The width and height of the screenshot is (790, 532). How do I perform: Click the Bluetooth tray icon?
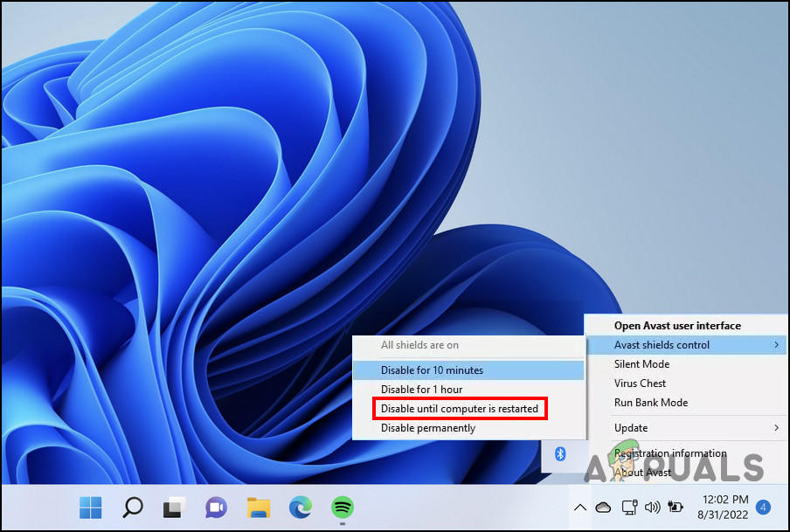pyautogui.click(x=561, y=453)
